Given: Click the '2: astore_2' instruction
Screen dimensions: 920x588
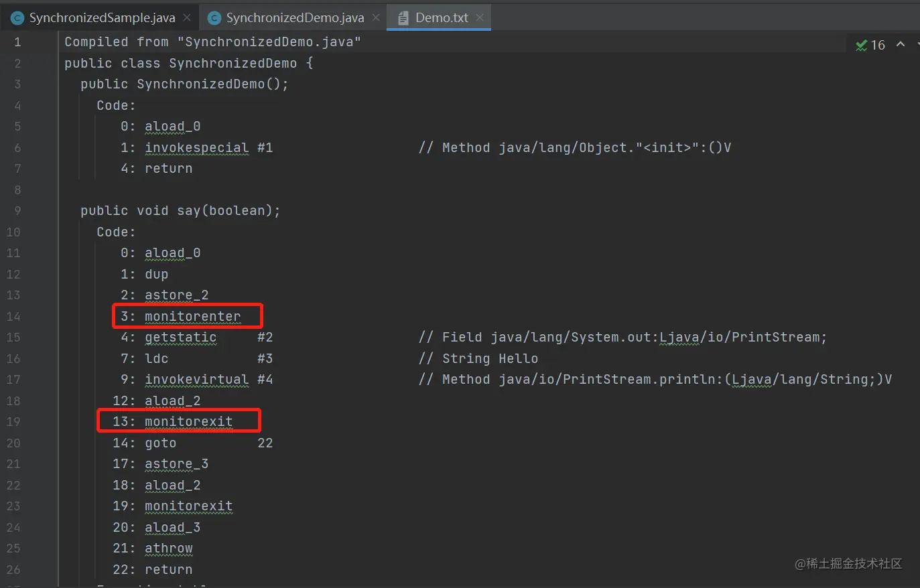Looking at the screenshot, I should tap(164, 295).
